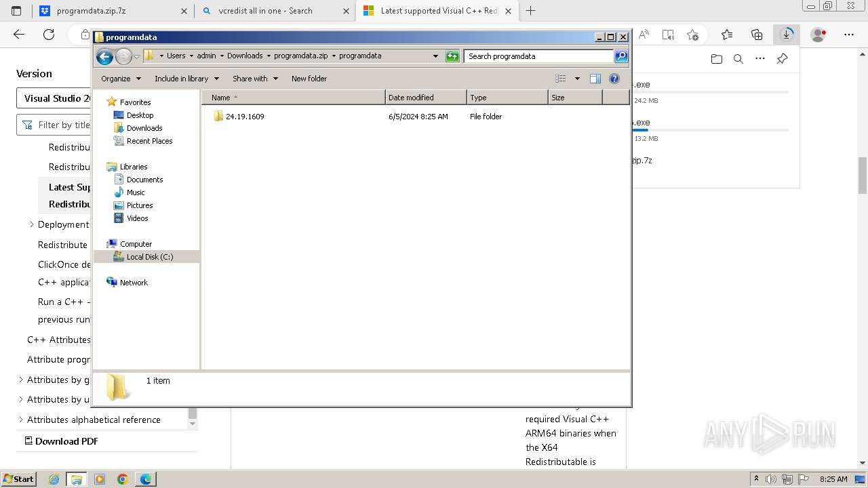
Task: Open the Visual Studio version dropdown
Action: coord(54,98)
